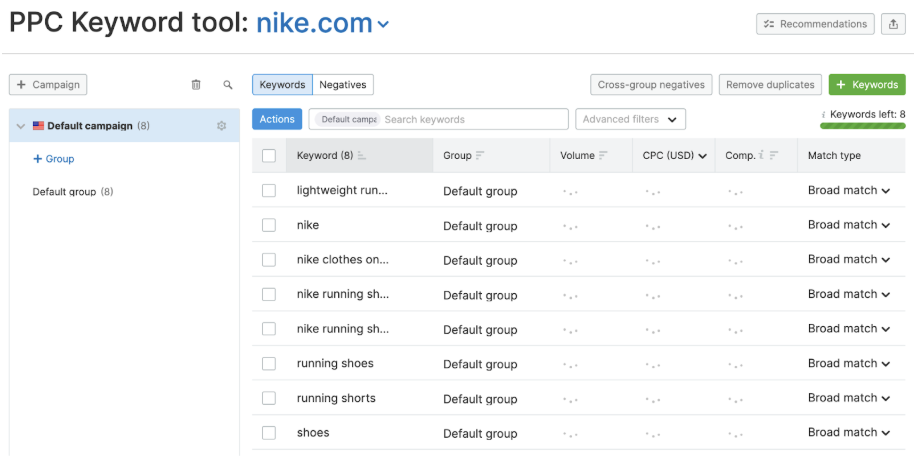Open Default campaign settings gear
Image resolution: width=924 pixels, height=472 pixels.
pyautogui.click(x=221, y=126)
